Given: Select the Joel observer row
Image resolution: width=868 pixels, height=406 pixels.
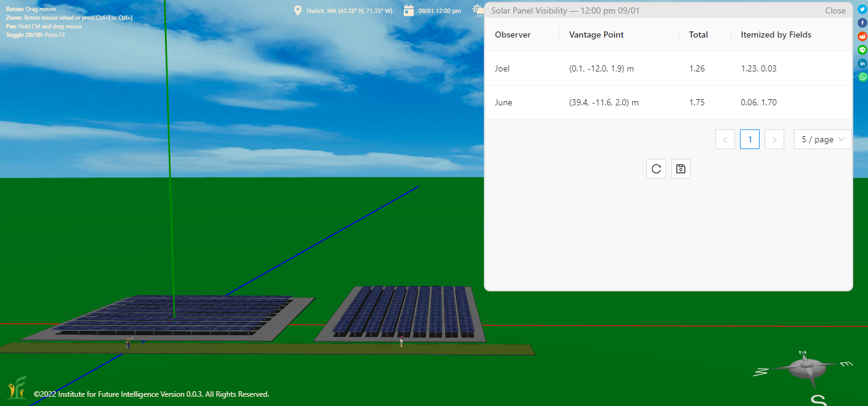Looking at the screenshot, I should coord(502,68).
